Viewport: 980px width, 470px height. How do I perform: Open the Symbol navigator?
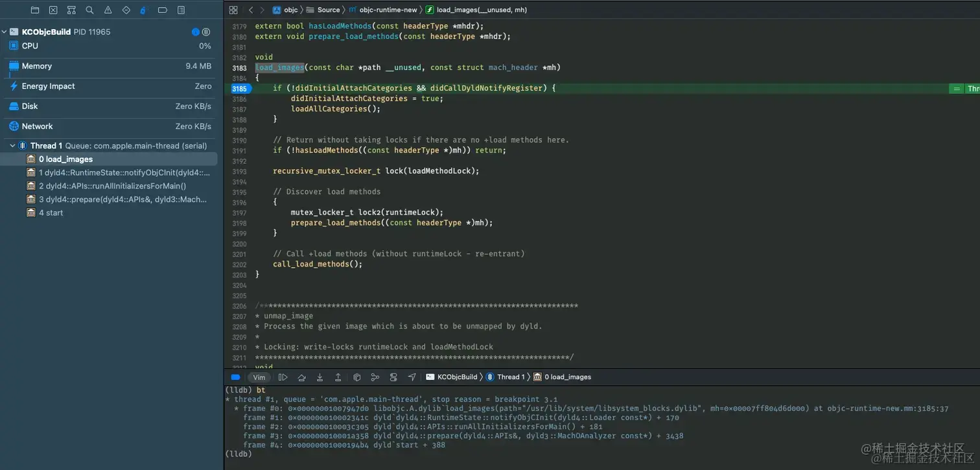71,10
